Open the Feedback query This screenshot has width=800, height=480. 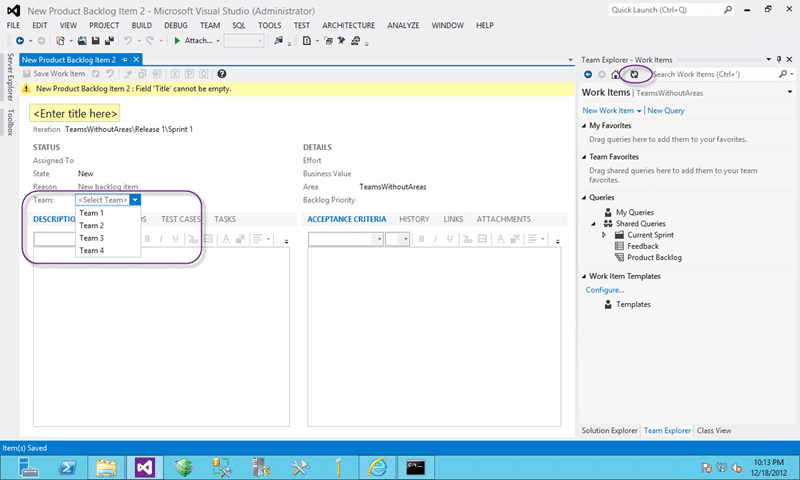[x=643, y=246]
